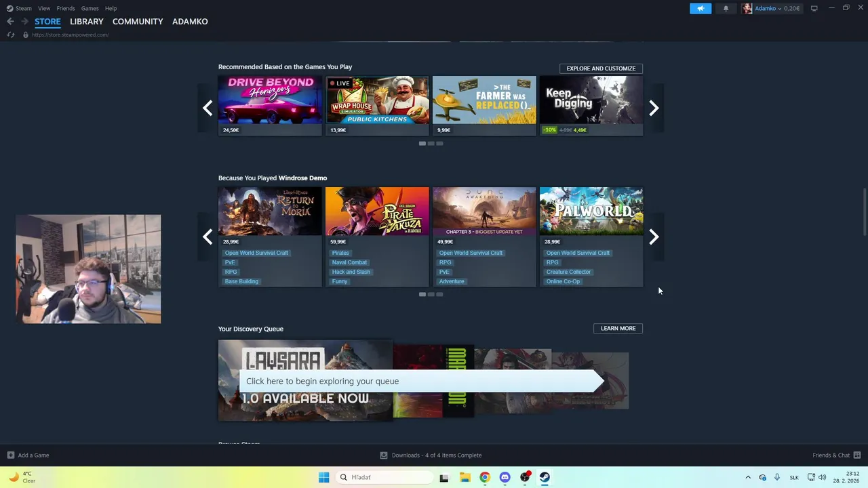Show next Windrose Demo suggestions arrow
The image size is (868, 488).
(654, 237)
